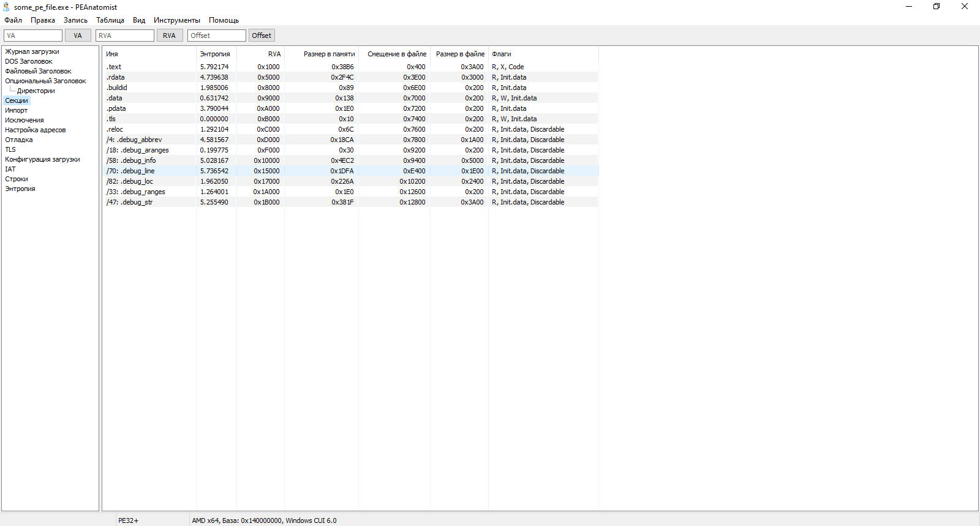Open the Файл menu
Image resolution: width=980 pixels, height=526 pixels.
(13, 20)
